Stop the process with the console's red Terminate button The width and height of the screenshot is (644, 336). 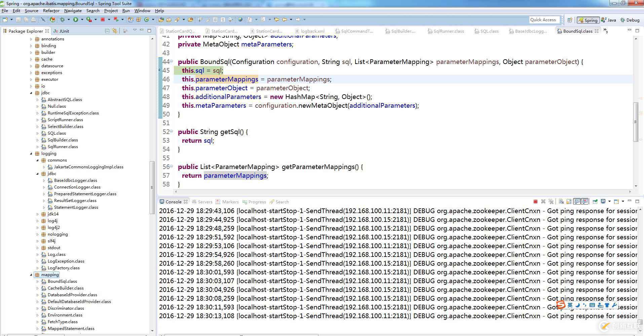[x=535, y=202]
